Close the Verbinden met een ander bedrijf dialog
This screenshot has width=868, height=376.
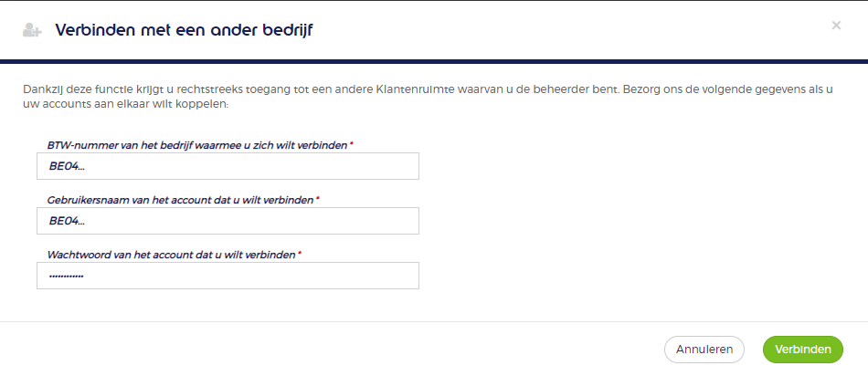coord(836,25)
